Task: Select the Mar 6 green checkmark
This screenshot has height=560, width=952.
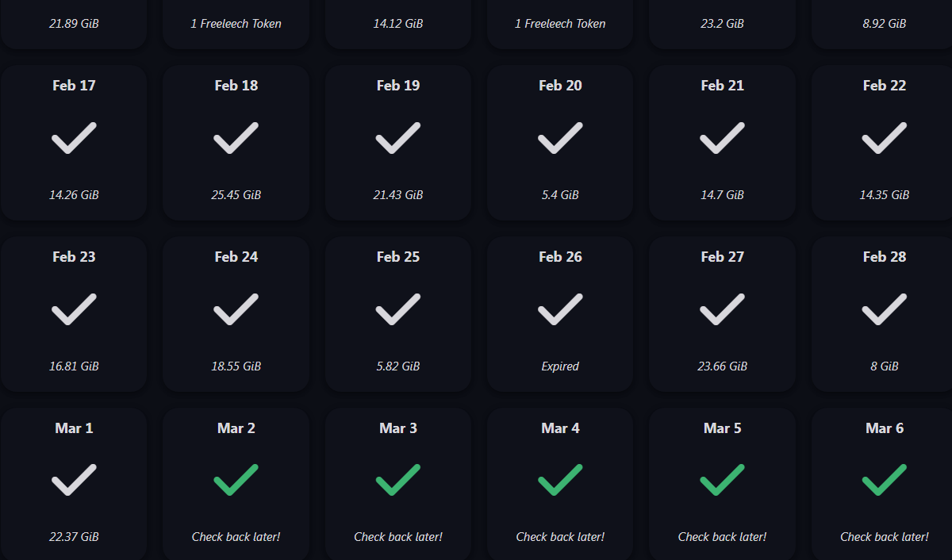Action: [x=885, y=480]
